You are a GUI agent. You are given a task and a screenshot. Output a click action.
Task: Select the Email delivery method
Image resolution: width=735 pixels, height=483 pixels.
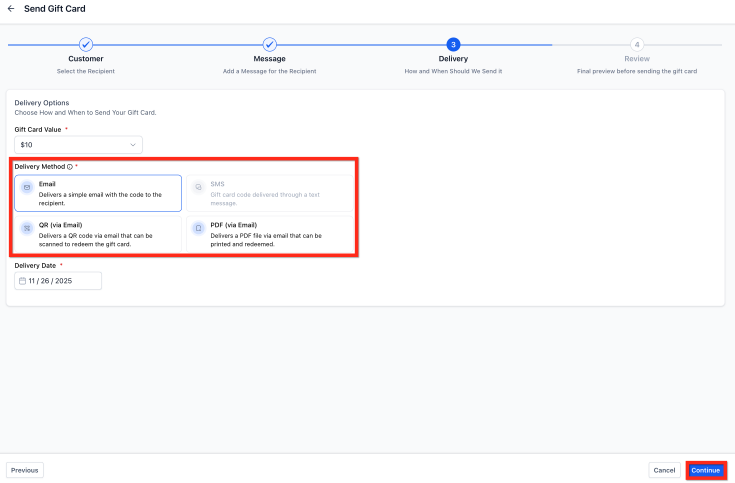pos(98,193)
